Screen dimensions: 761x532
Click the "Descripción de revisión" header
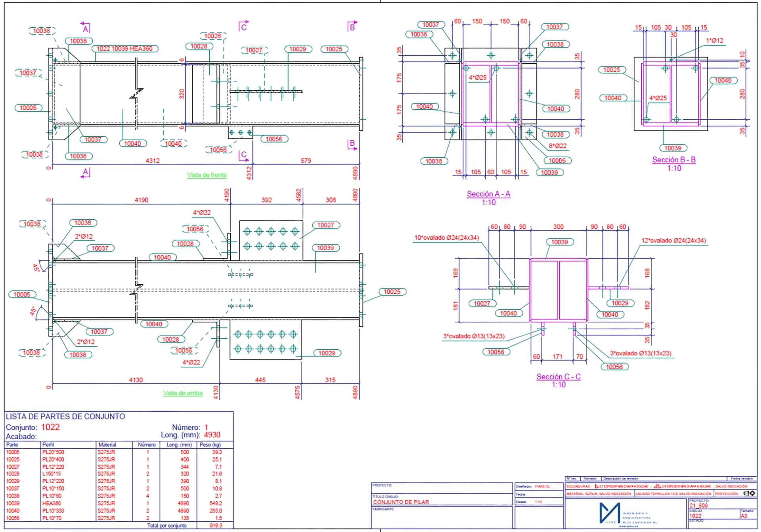[621, 479]
